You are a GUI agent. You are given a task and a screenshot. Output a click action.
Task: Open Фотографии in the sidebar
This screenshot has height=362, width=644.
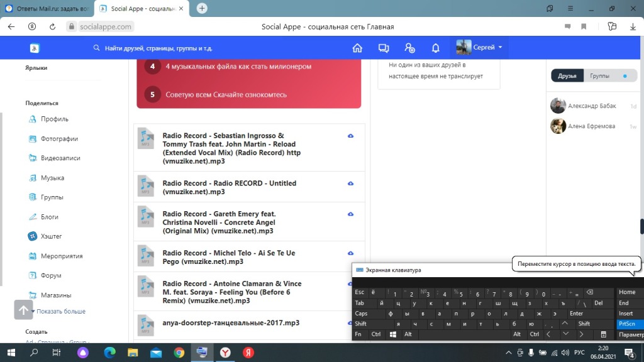[x=59, y=139]
